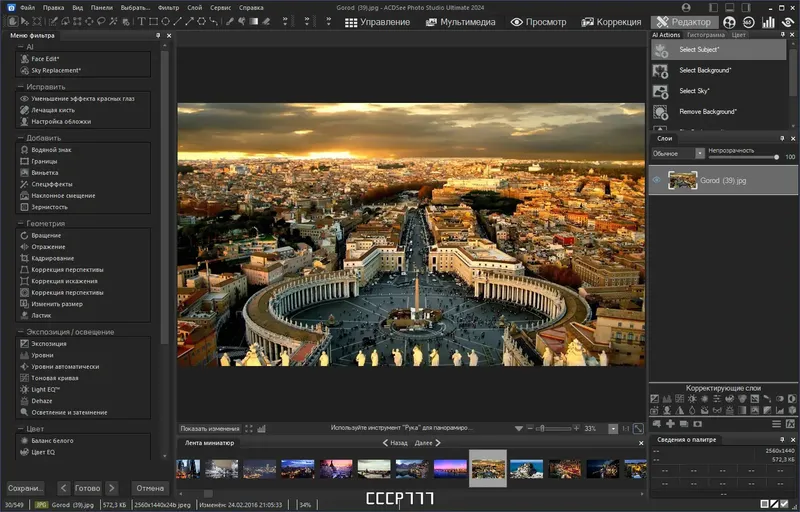Open the layer blend mode dropdown

click(700, 154)
